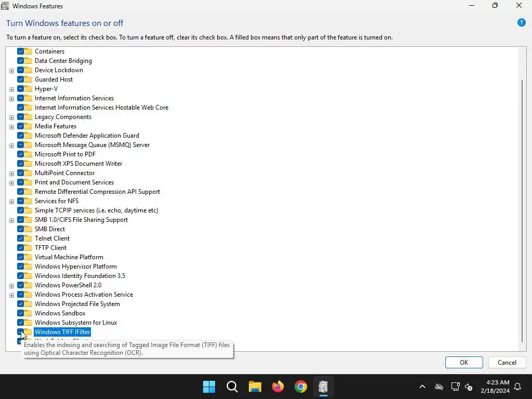Select the TFTP Client label
Screen dimensions: 532x399
50,248
